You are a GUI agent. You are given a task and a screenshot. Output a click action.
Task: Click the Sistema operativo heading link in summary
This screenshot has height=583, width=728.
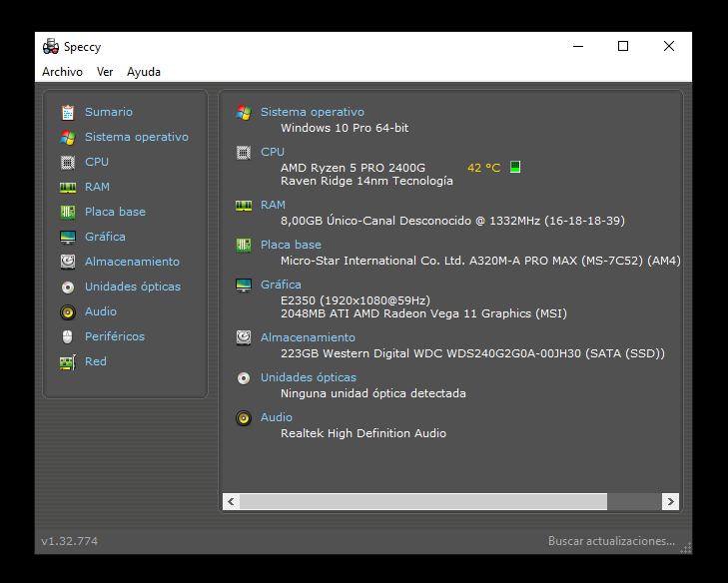coord(313,112)
